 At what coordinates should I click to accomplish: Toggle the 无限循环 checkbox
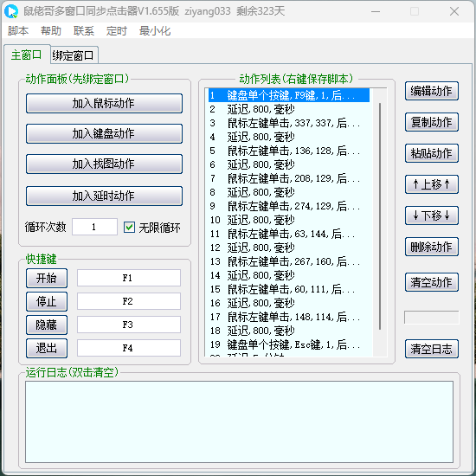coord(129,227)
